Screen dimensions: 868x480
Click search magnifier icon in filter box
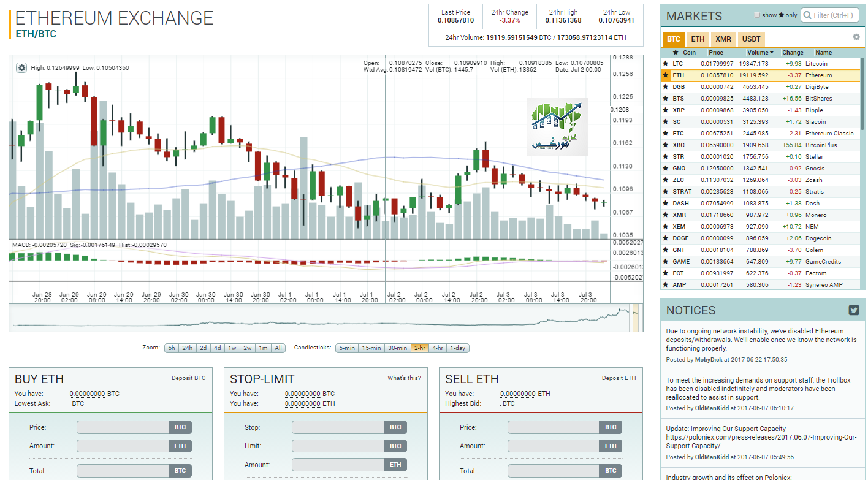(x=808, y=15)
